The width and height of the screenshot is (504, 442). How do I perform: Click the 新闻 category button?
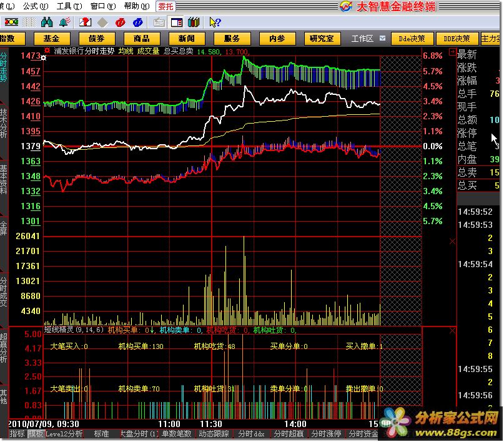187,39
